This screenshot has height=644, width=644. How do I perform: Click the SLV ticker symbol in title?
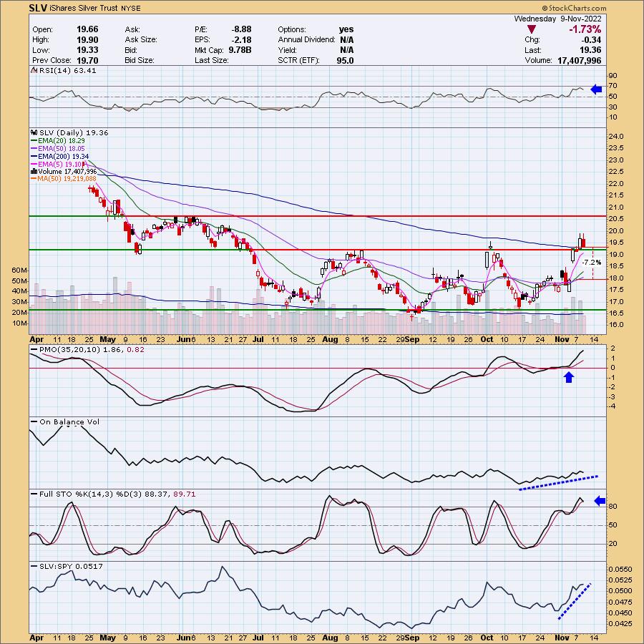[37, 8]
